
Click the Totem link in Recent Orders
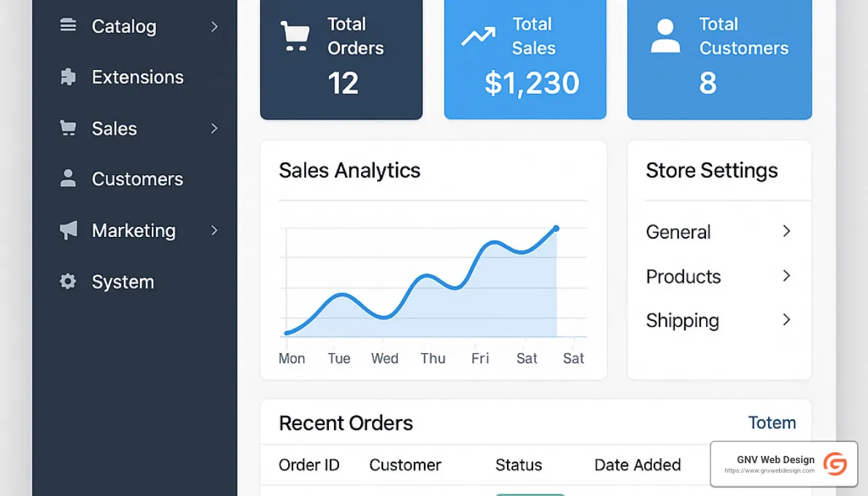(x=772, y=422)
